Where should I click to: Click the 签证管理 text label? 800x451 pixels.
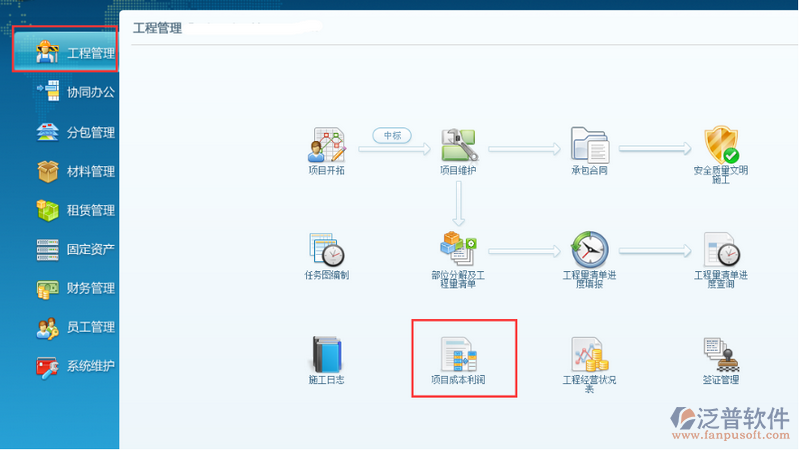pos(721,380)
